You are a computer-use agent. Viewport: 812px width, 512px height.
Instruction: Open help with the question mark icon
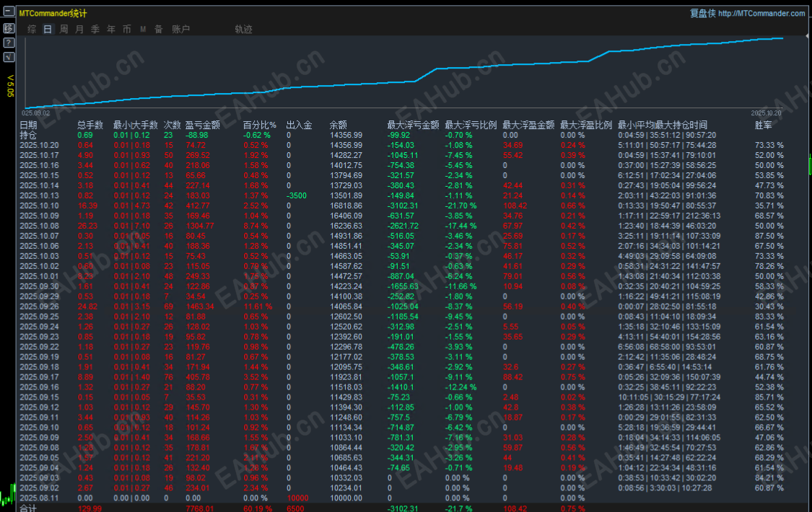tap(9, 43)
